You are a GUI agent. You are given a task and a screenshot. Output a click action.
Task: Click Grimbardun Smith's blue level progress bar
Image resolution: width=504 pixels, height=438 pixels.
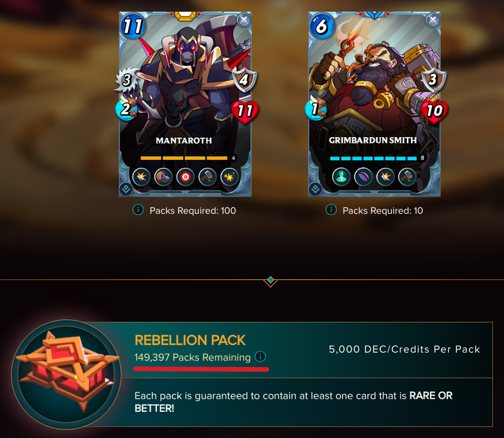[x=373, y=158]
